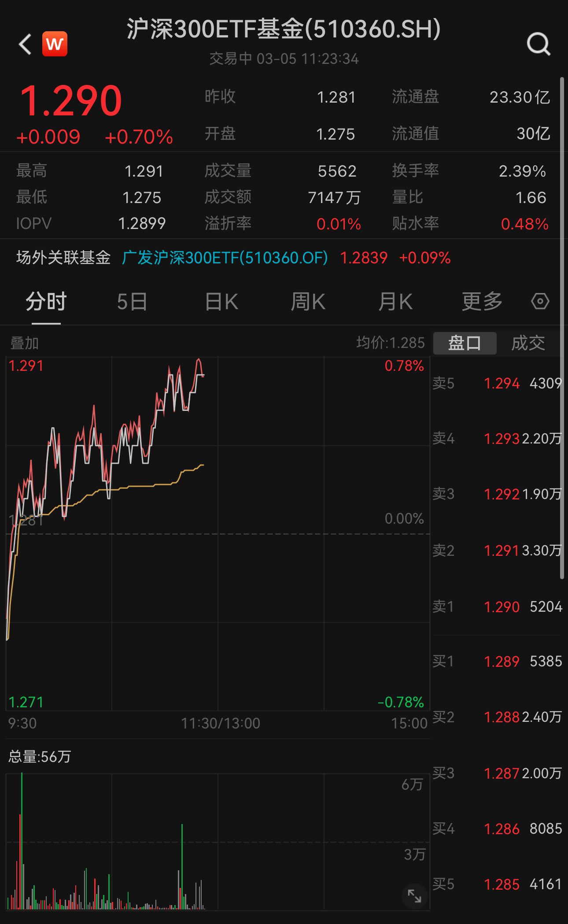Tap the 总量:56万 volume label

click(40, 757)
